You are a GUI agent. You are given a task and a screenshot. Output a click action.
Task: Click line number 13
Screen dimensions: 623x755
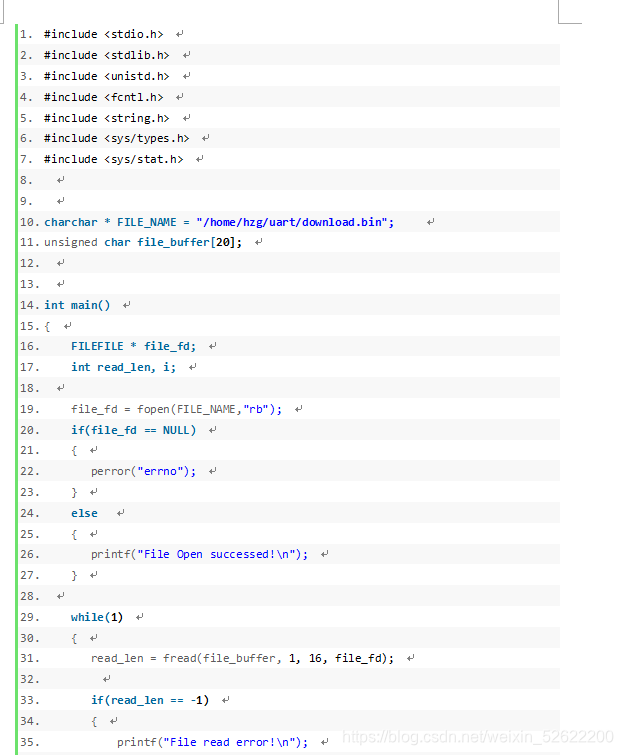pos(29,285)
